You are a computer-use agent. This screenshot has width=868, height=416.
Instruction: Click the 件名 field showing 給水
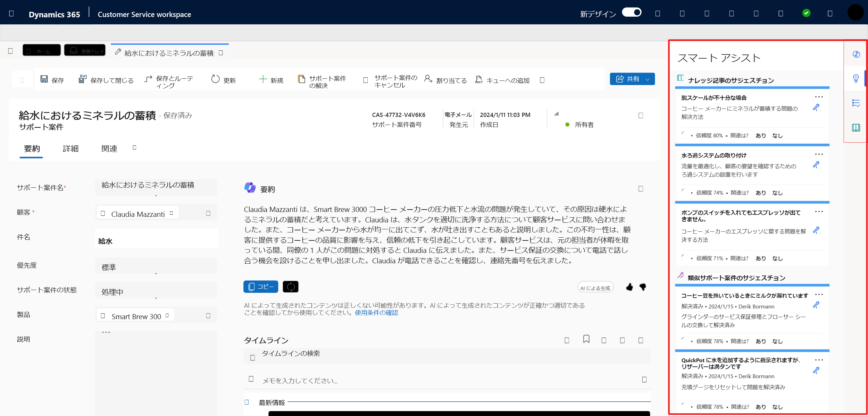tap(156, 239)
